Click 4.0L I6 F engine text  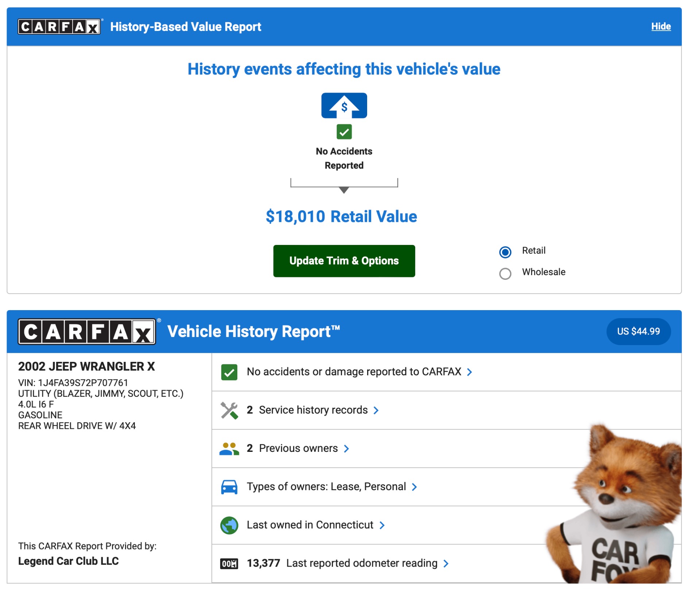(x=36, y=405)
